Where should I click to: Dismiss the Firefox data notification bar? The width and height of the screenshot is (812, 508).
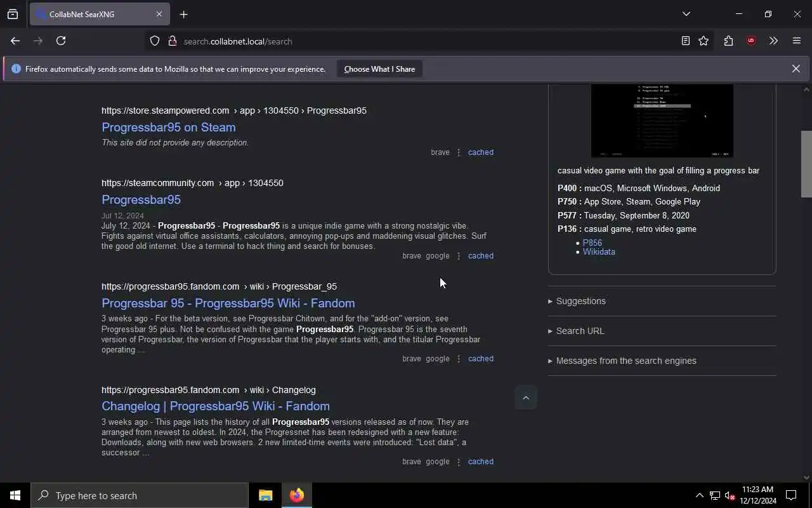796,69
